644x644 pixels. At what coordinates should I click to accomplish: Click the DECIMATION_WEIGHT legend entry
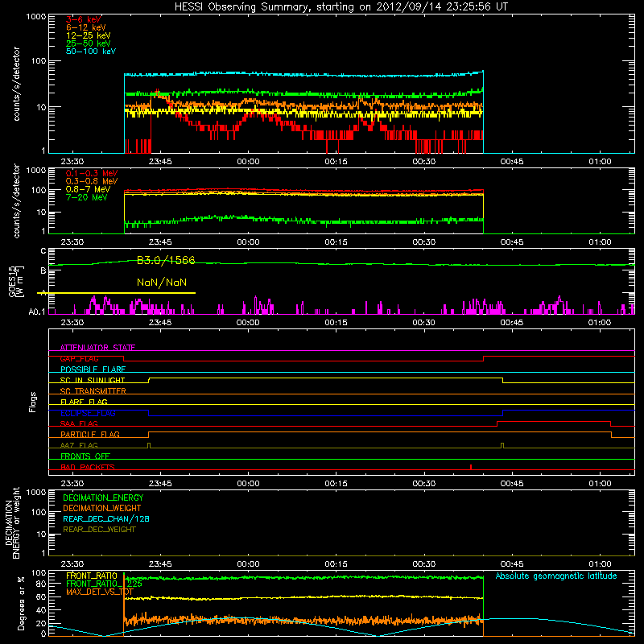point(102,508)
